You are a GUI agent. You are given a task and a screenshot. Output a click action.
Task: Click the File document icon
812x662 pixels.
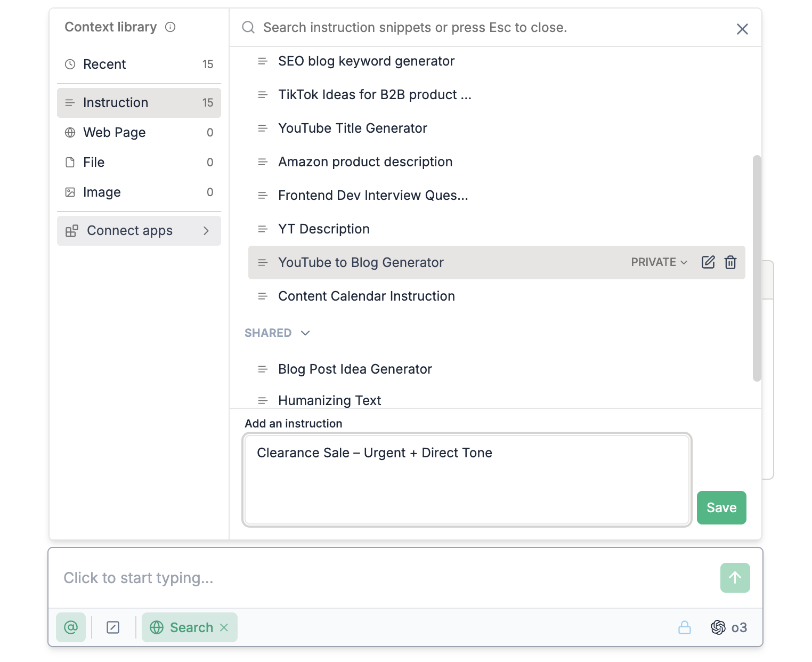[70, 163]
